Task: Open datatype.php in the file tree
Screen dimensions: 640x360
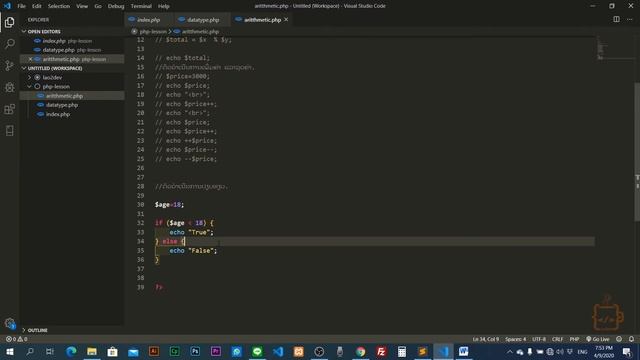Action: point(62,105)
